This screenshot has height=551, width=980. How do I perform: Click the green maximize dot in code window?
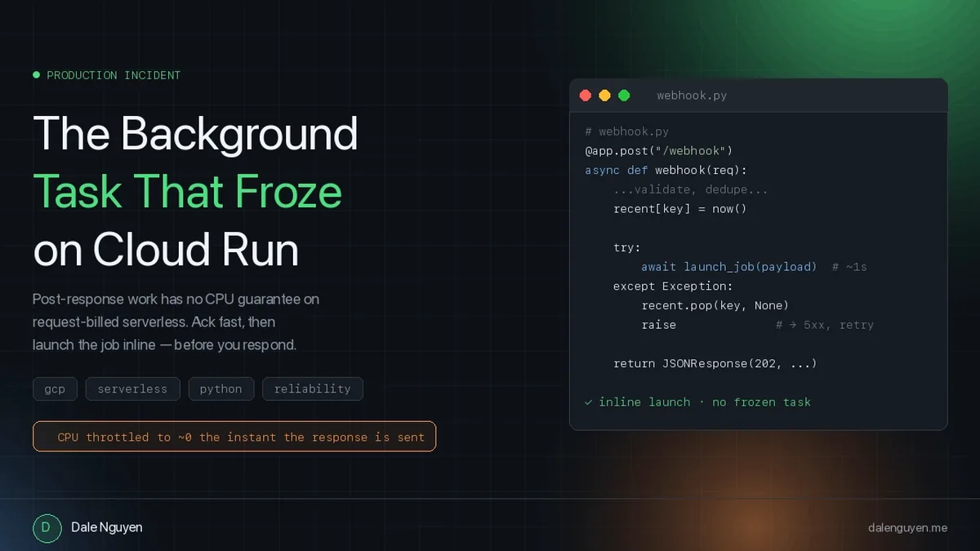point(624,96)
